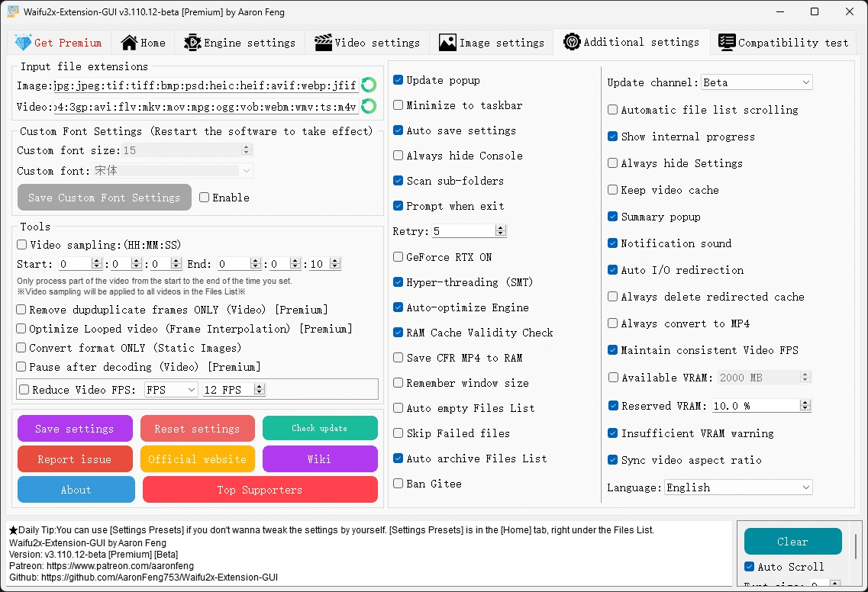868x592 pixels.
Task: Reset Image extensions with the green circular icon
Action: pyautogui.click(x=369, y=85)
